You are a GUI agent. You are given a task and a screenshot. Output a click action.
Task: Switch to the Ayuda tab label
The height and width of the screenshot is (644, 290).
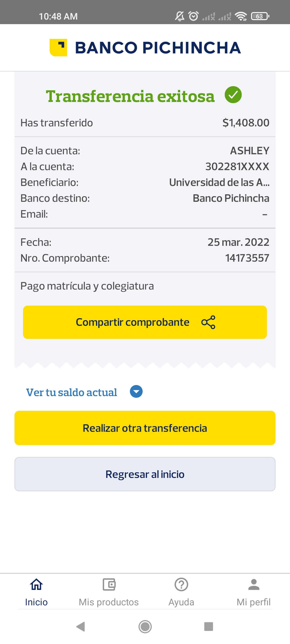coord(181,602)
